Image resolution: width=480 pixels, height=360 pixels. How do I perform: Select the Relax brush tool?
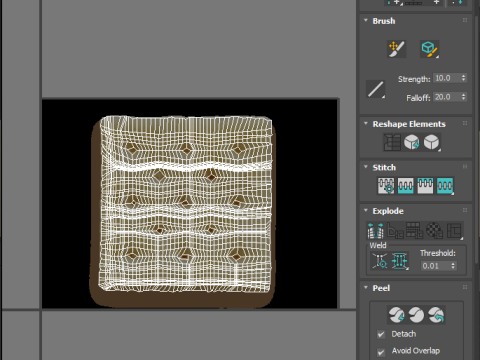tap(429, 49)
